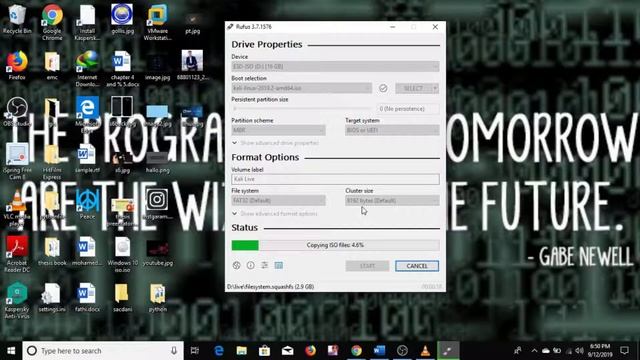Select the sacdani folder on desktop
Screen dimensions: 640x360
coord(122,298)
